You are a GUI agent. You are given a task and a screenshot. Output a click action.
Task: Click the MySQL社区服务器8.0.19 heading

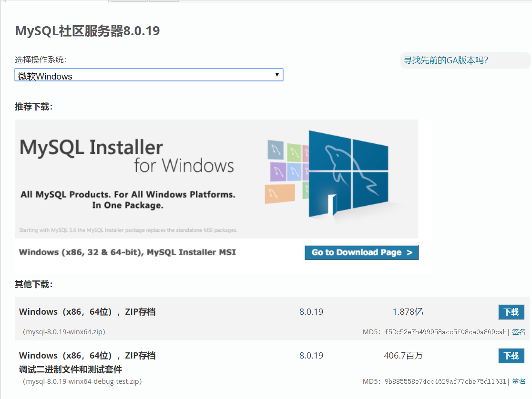click(88, 31)
